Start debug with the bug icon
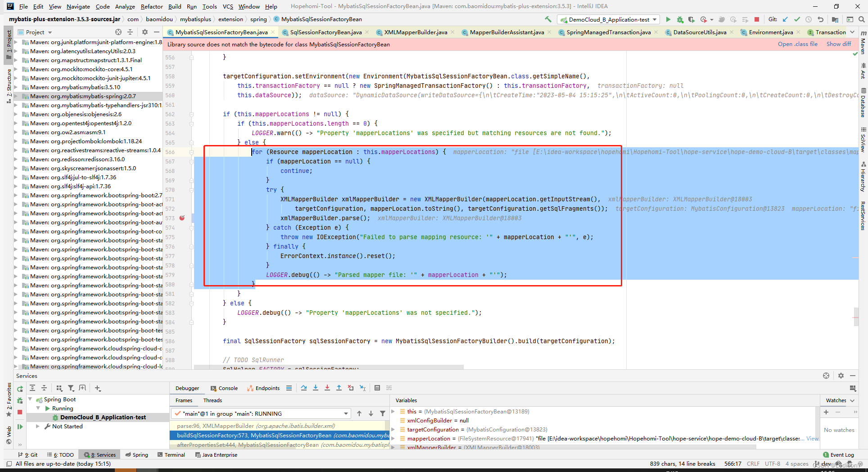This screenshot has height=472, width=868. click(x=680, y=19)
